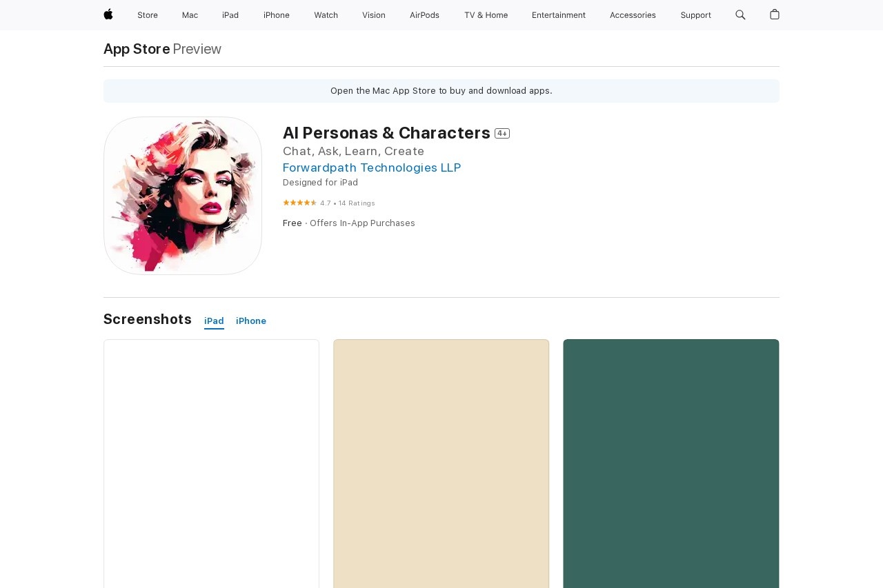
Task: Click the 'Preview' heading text
Action: point(197,49)
